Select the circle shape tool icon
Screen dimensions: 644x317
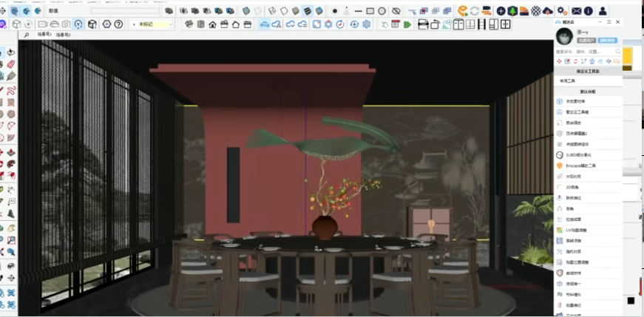[x=382, y=11]
